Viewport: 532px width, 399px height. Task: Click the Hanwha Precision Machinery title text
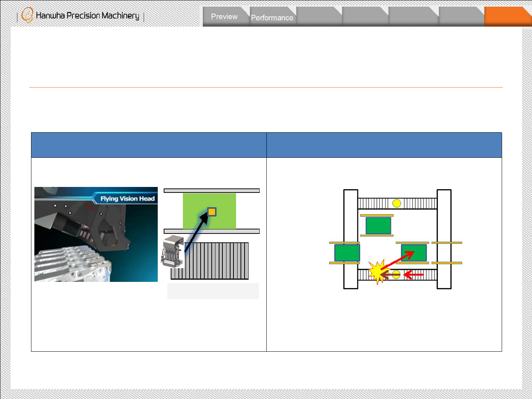point(88,16)
